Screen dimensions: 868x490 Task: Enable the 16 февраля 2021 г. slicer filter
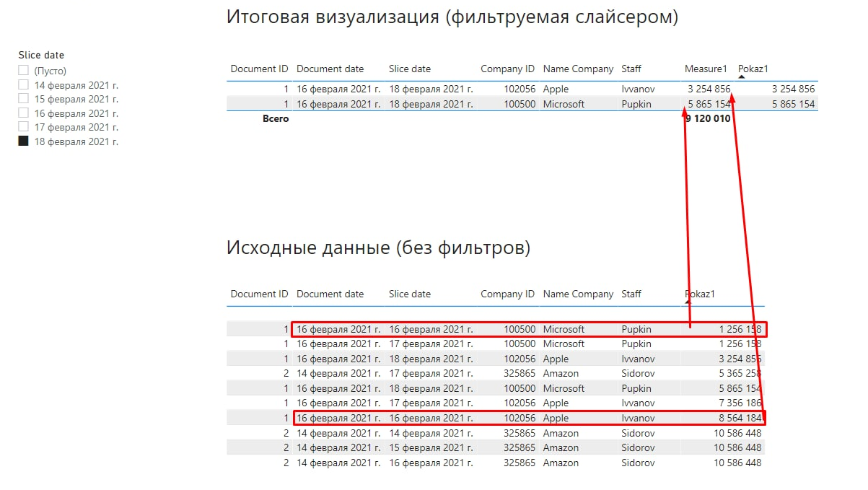pos(23,113)
